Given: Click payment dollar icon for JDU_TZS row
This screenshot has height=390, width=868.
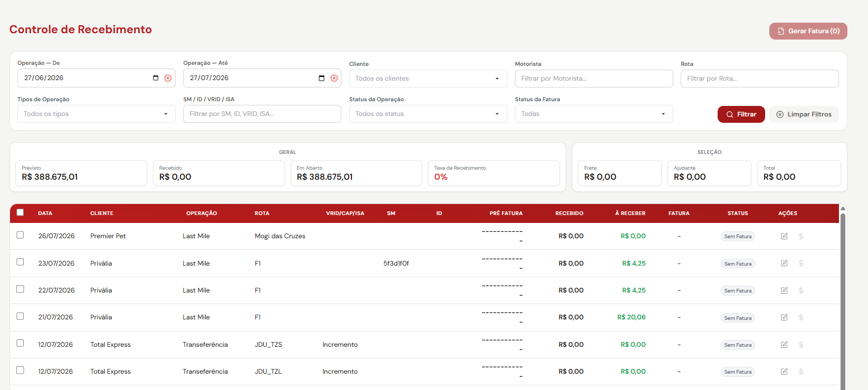Looking at the screenshot, I should (x=801, y=345).
